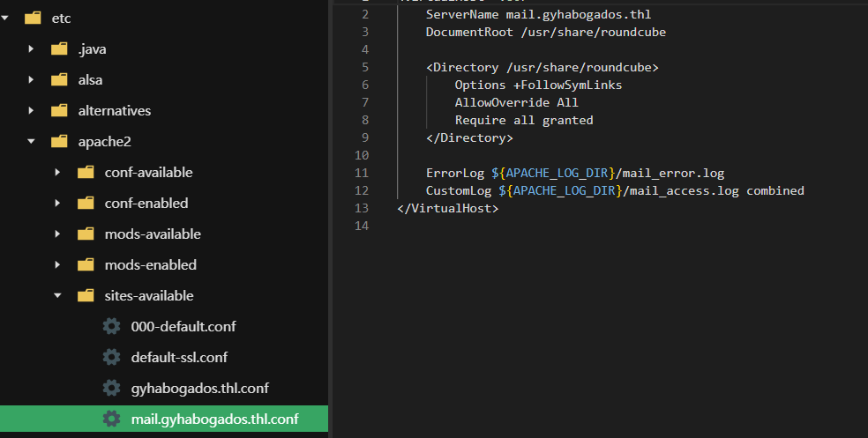
Task: Expand the mods-enabled folder arrow
Action: coord(57,265)
